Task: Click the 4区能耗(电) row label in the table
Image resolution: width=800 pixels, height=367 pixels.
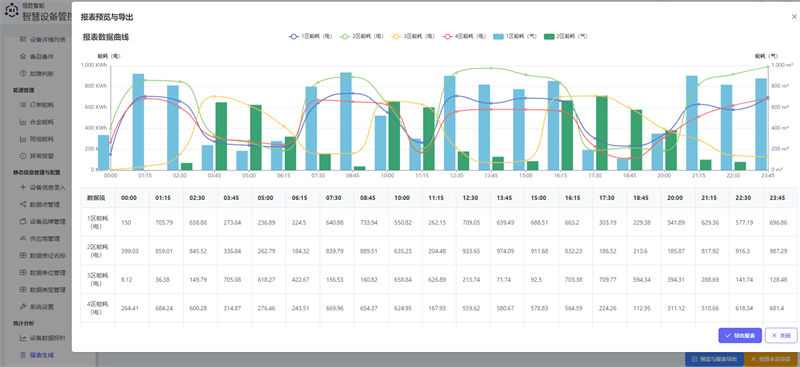Action: click(98, 308)
